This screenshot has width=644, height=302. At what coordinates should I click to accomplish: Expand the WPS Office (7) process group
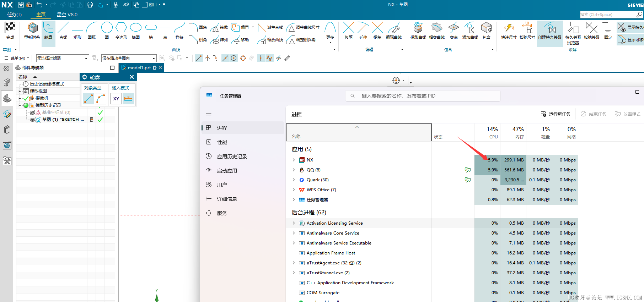(294, 190)
